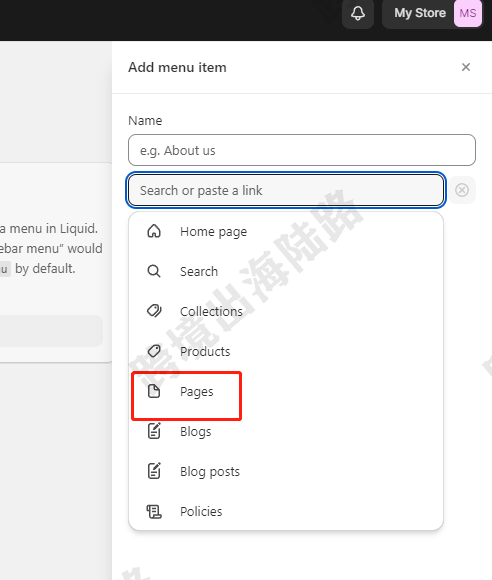Viewport: 492px width, 580px height.
Task: Click the Products tag icon
Action: (154, 351)
